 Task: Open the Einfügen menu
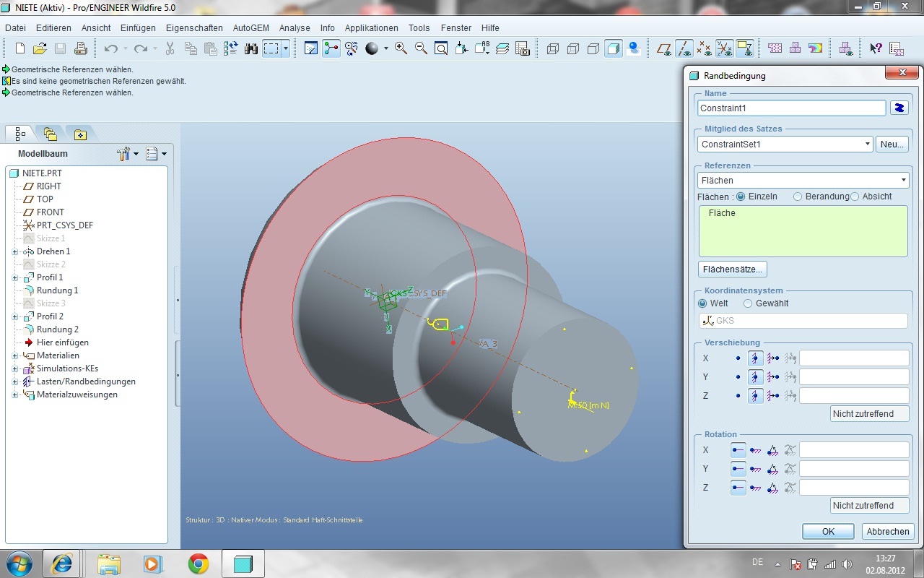pos(138,28)
